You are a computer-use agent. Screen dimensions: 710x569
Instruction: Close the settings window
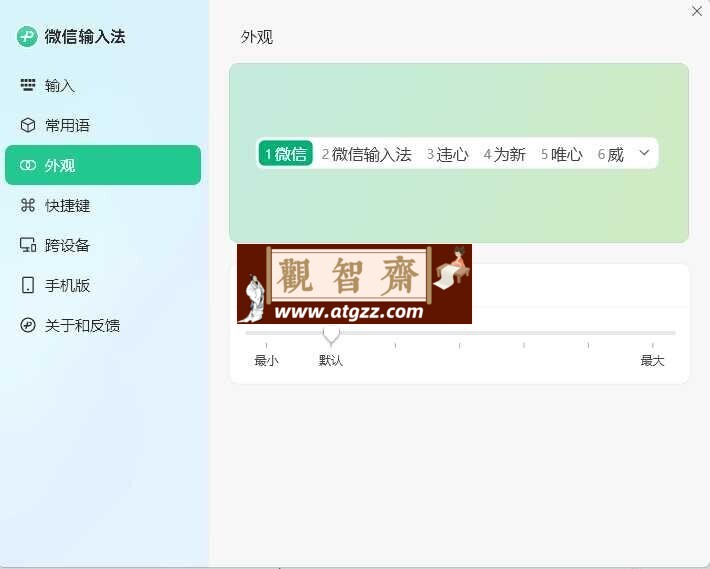pyautogui.click(x=696, y=11)
